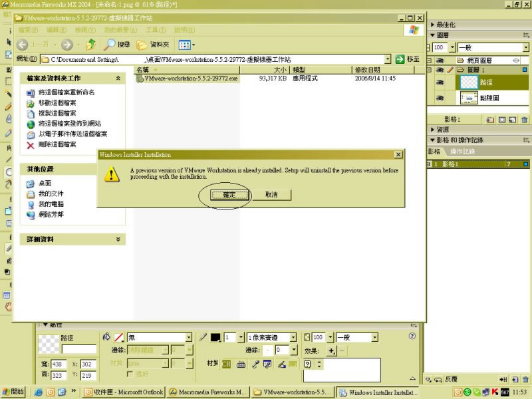Image resolution: width=532 pixels, height=399 pixels.
Task: Open the stroke type dropdown 1 像素實邊
Action: [293, 338]
